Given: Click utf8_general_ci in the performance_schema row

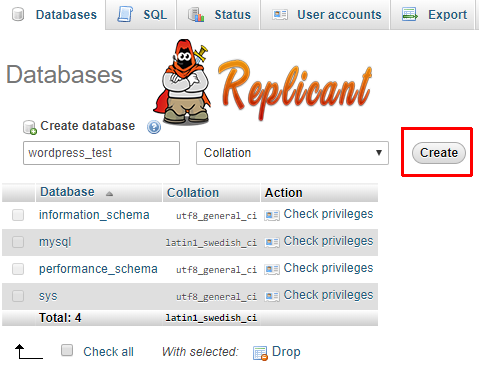Looking at the screenshot, I should coord(216,270).
